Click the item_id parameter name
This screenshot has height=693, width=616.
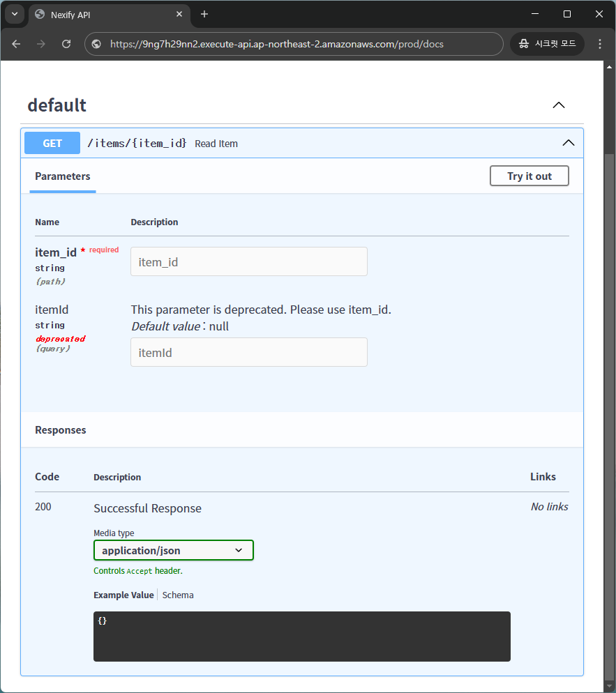click(x=56, y=252)
